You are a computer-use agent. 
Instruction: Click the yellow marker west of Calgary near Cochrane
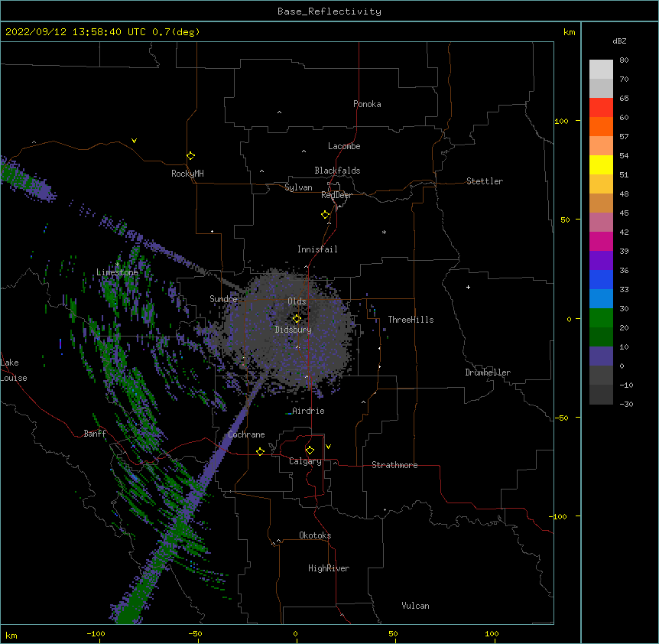260,451
